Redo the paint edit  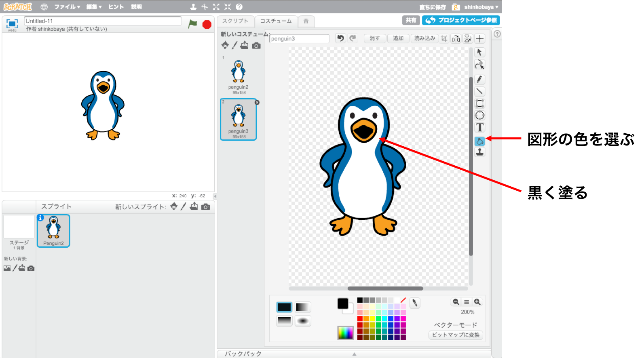353,38
